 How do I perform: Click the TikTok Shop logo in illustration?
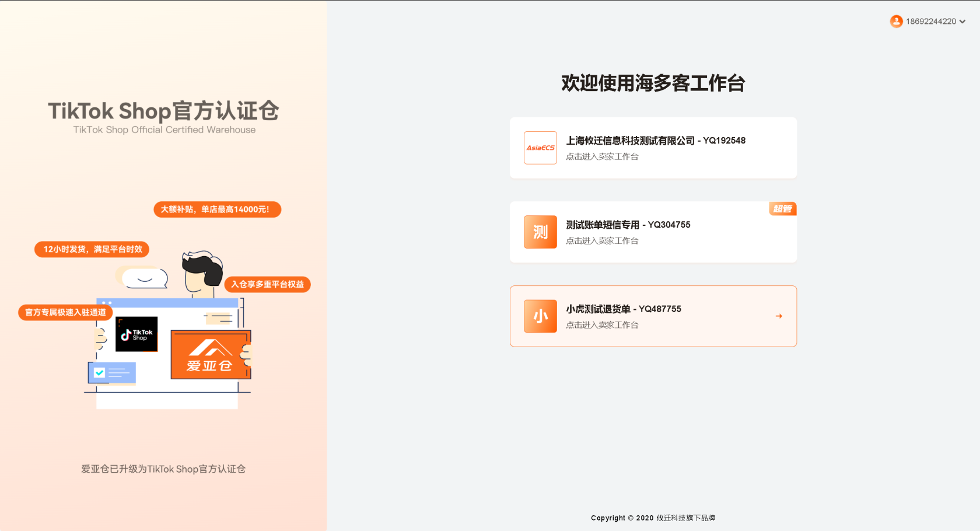tap(136, 334)
